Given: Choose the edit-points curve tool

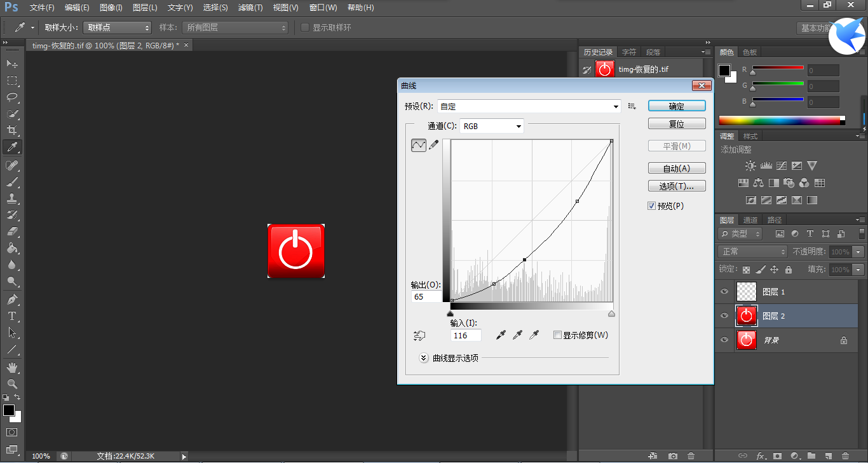Looking at the screenshot, I should (419, 145).
